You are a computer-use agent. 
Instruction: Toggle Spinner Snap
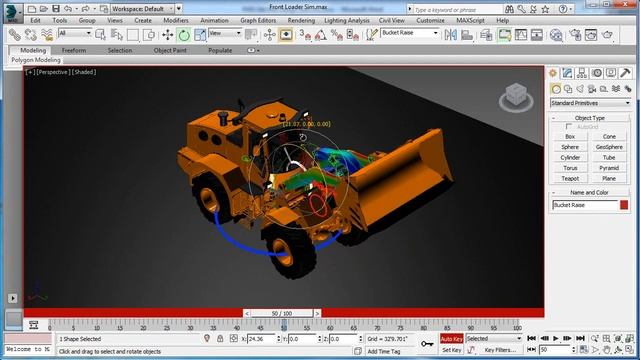(353, 35)
